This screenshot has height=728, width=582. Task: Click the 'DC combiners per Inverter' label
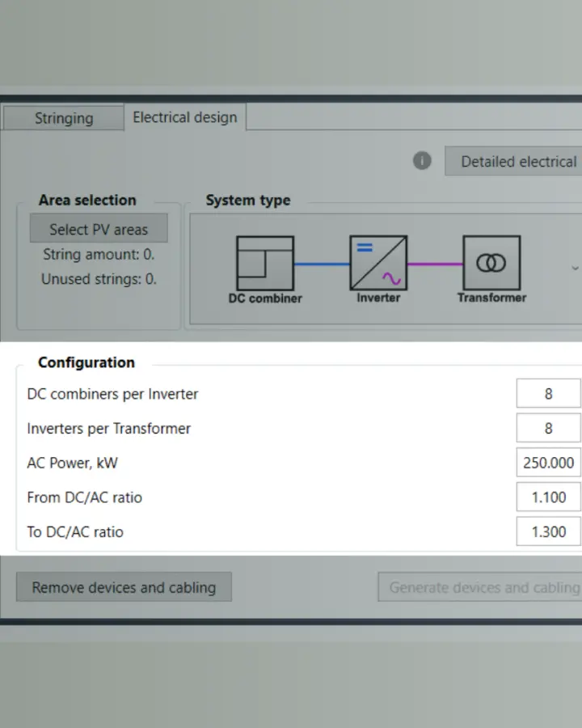pyautogui.click(x=112, y=394)
